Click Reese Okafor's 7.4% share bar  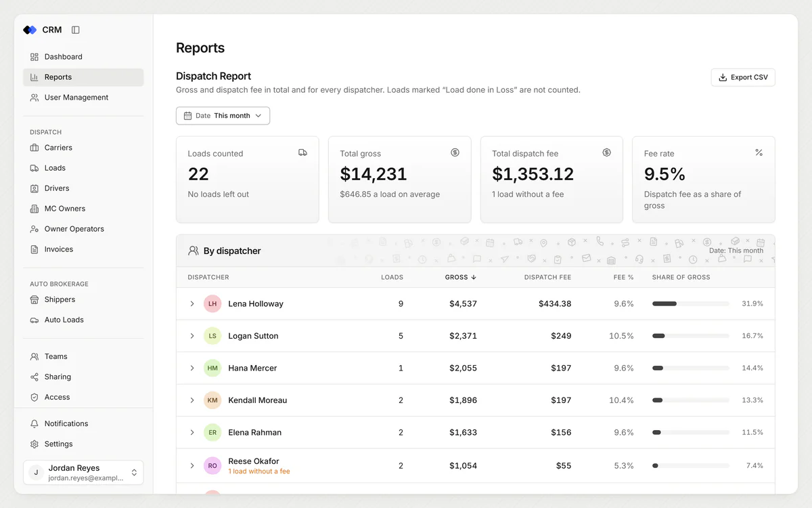click(691, 465)
